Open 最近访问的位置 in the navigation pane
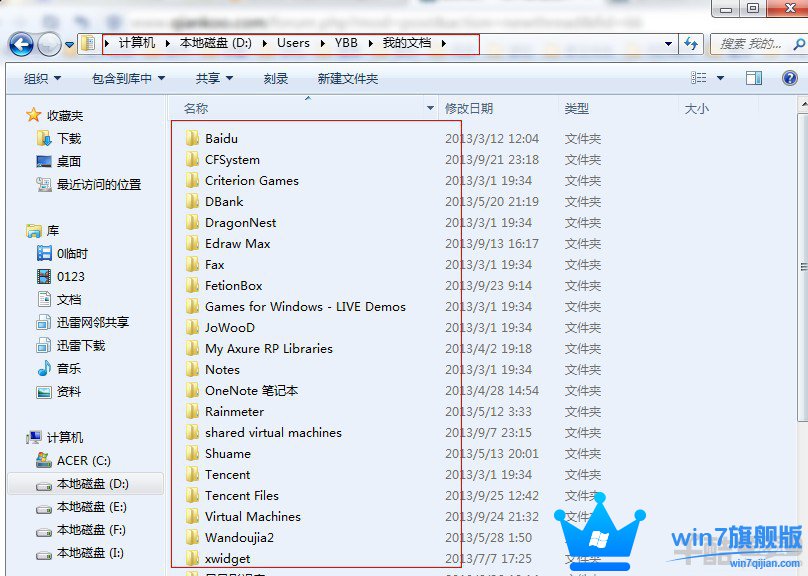The image size is (808, 576). point(89,184)
